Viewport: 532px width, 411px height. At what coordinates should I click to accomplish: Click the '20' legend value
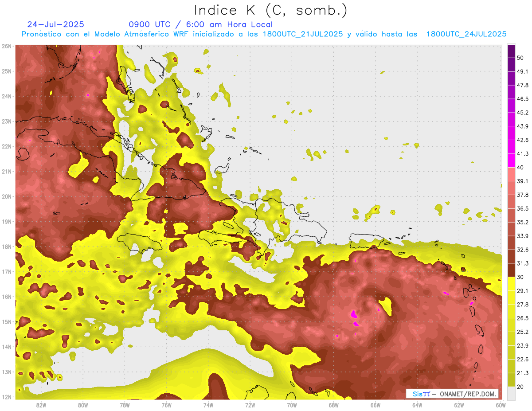520,387
